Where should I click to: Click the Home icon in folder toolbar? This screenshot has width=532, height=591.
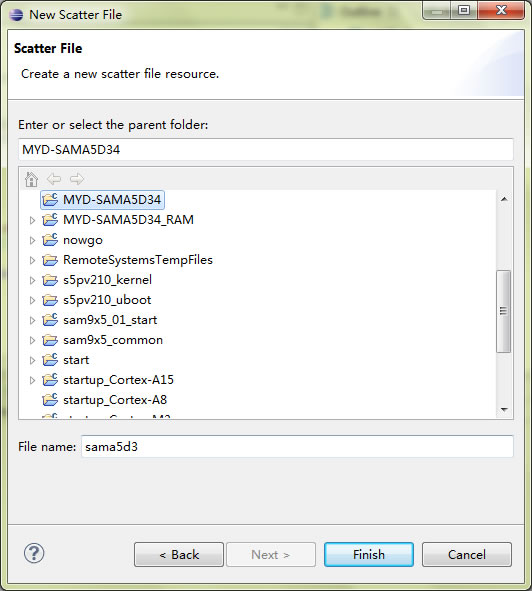pyautogui.click(x=31, y=179)
